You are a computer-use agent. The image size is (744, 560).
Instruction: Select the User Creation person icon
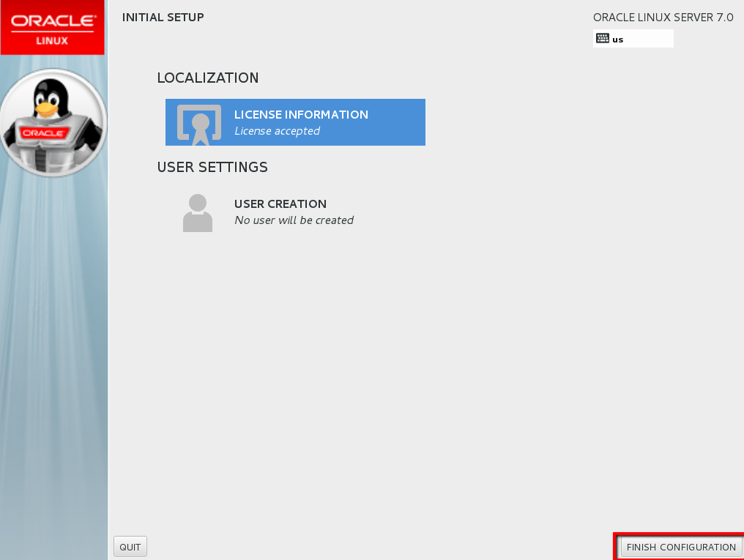[198, 213]
